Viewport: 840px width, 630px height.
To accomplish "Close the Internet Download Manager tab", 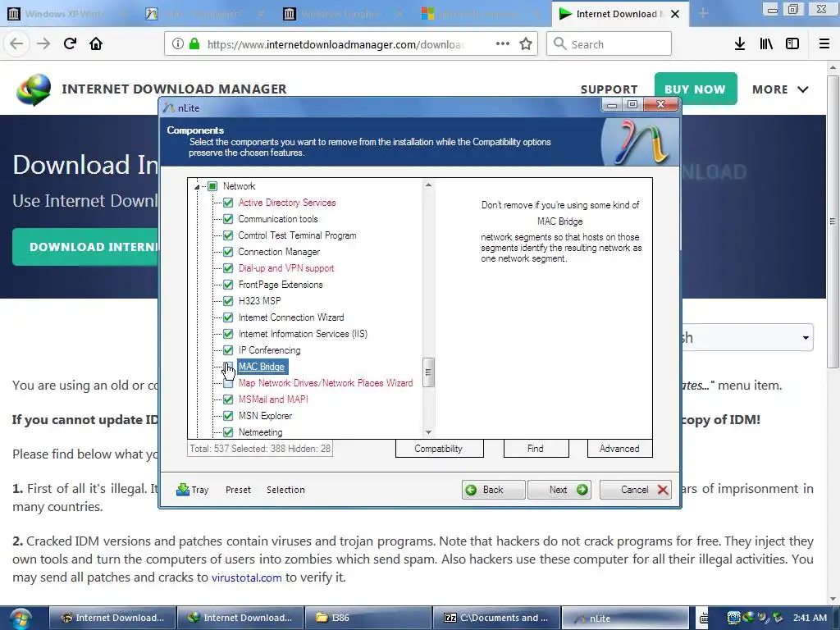I will [676, 14].
